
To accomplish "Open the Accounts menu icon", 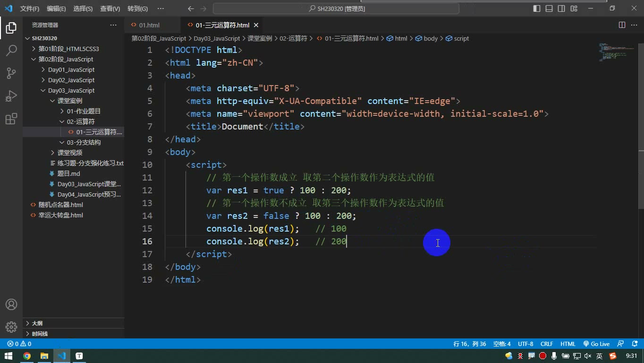I will pyautogui.click(x=11, y=304).
